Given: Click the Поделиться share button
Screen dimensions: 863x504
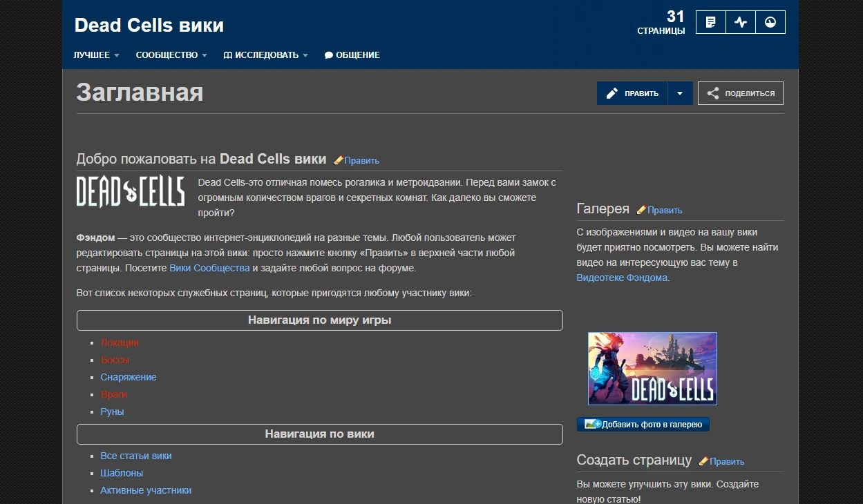Looking at the screenshot, I should click(741, 93).
